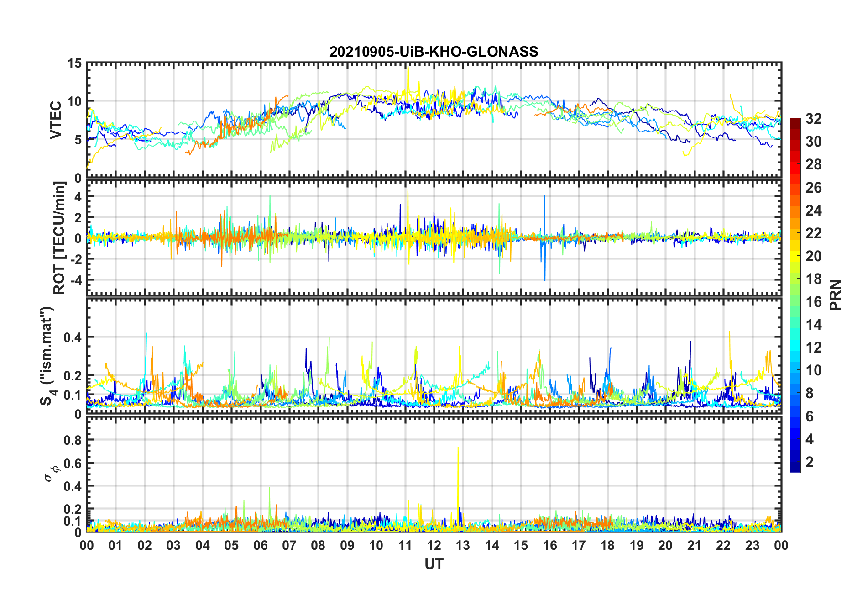The width and height of the screenshot is (868, 590).
Task: Click the colorbar tick label 10
Action: tap(813, 370)
